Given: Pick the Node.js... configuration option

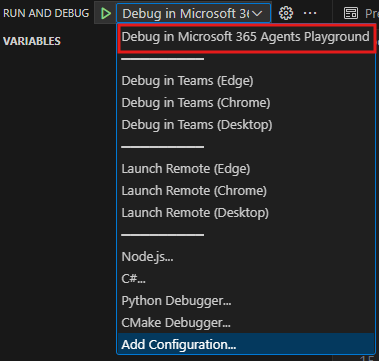Looking at the screenshot, I should pyautogui.click(x=246, y=257).
